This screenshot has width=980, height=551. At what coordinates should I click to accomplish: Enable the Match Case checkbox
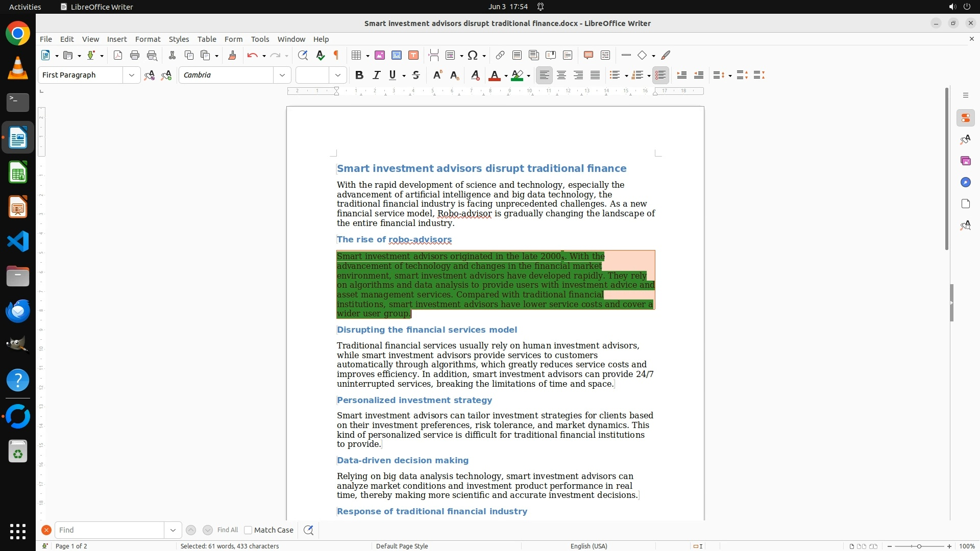click(x=248, y=530)
